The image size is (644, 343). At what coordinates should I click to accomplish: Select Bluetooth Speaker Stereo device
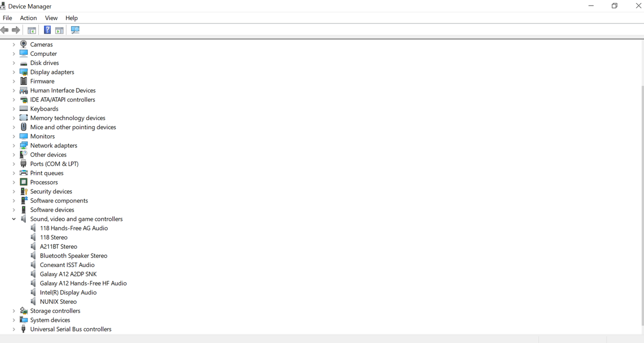tap(73, 255)
